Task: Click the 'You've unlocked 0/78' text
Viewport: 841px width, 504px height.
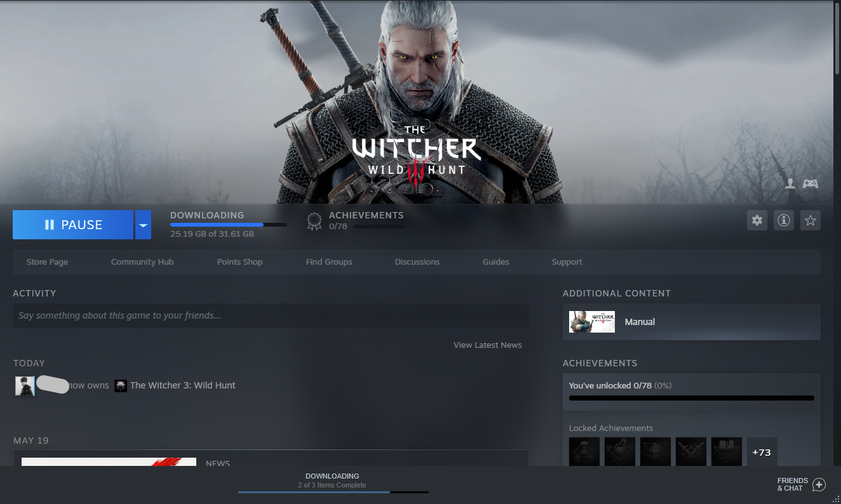Action: [x=610, y=385]
